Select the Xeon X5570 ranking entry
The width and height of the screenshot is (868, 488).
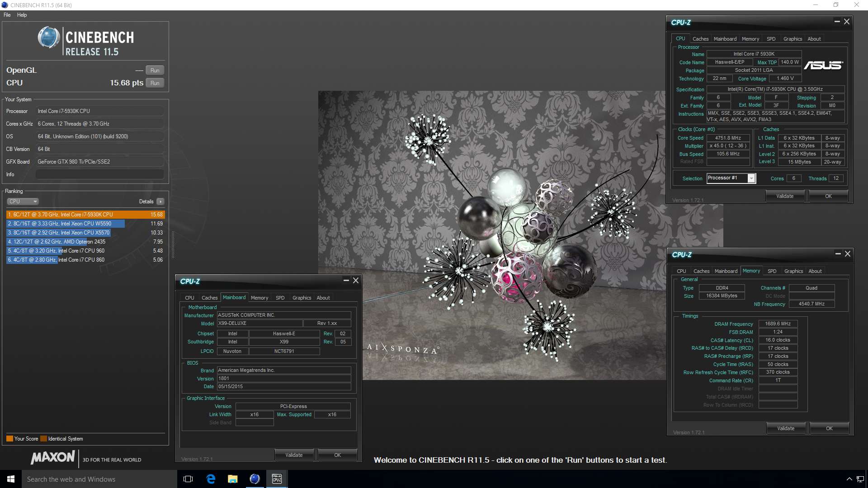[x=85, y=233]
